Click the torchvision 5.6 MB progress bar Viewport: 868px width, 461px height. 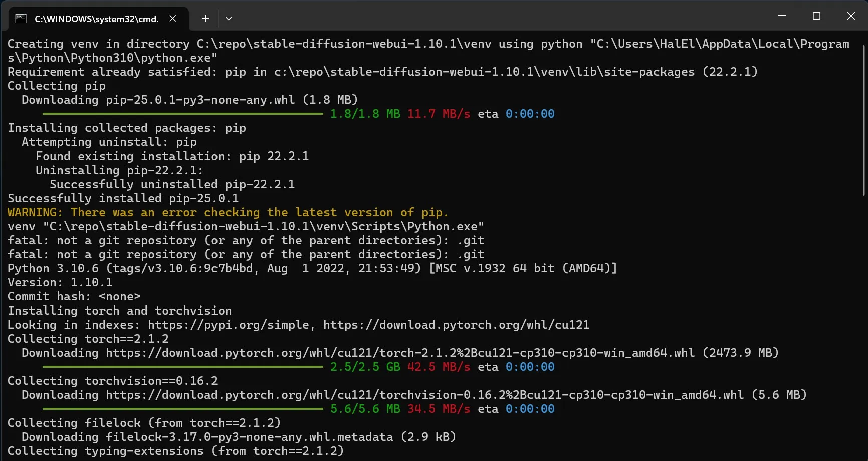tap(183, 409)
